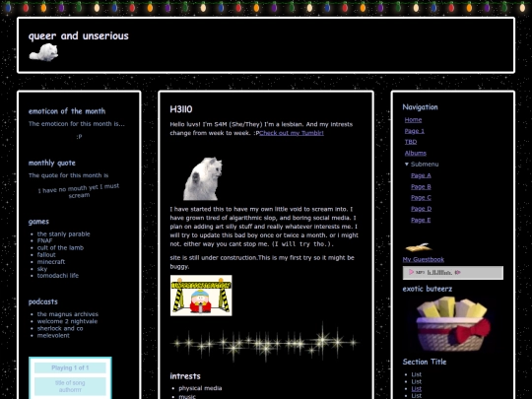Click the quote 'I have no mouth yet I must scream'
The image size is (532, 399).
79,191
